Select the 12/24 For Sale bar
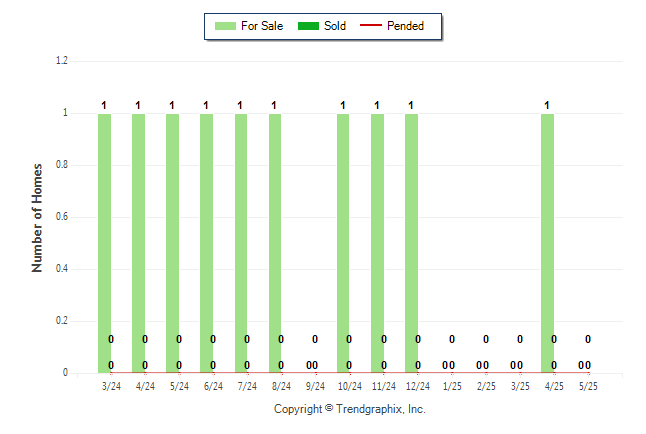The height and width of the screenshot is (434, 646). (x=411, y=243)
